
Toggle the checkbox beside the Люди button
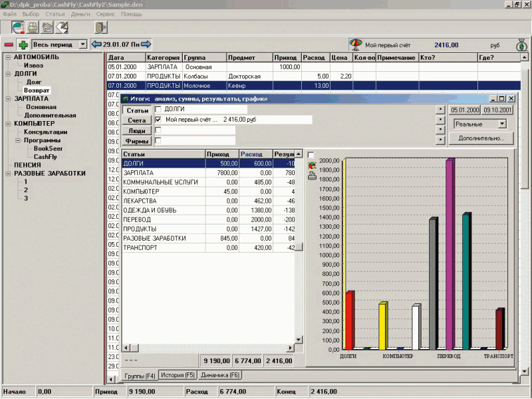pyautogui.click(x=158, y=130)
